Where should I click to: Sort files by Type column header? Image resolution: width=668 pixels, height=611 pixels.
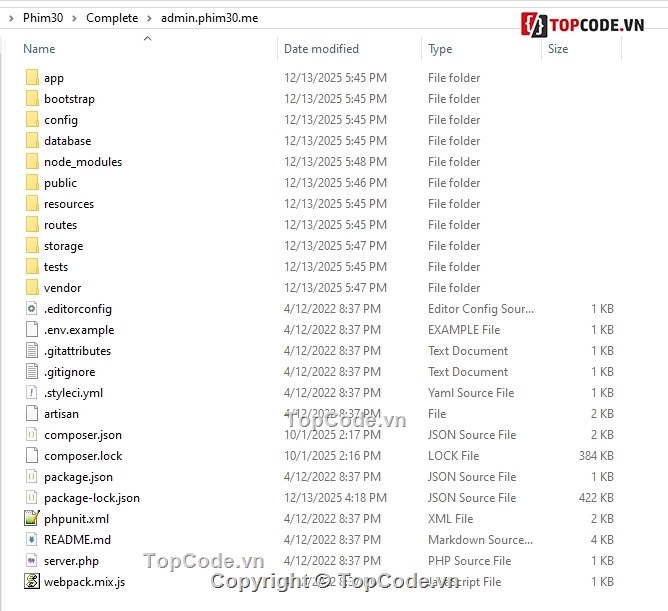click(440, 49)
